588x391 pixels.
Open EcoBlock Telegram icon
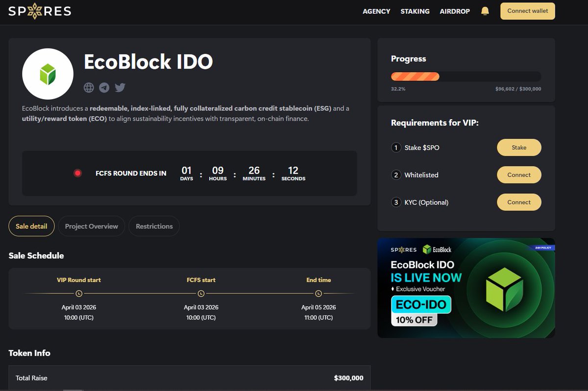(x=104, y=87)
